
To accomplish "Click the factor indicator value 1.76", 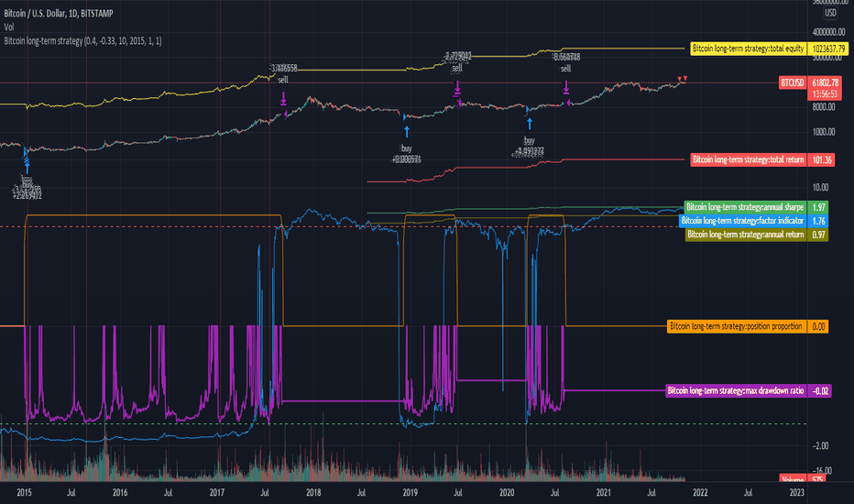I will [x=818, y=221].
